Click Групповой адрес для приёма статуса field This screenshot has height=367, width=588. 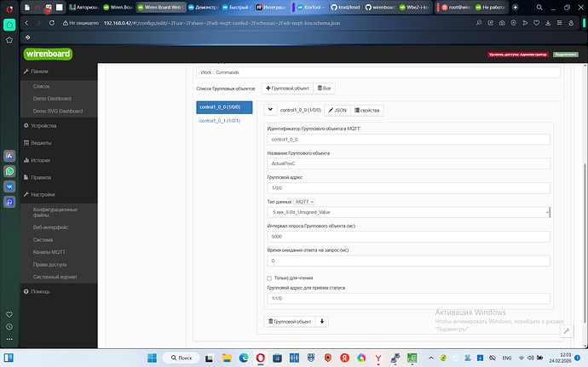[x=408, y=298]
